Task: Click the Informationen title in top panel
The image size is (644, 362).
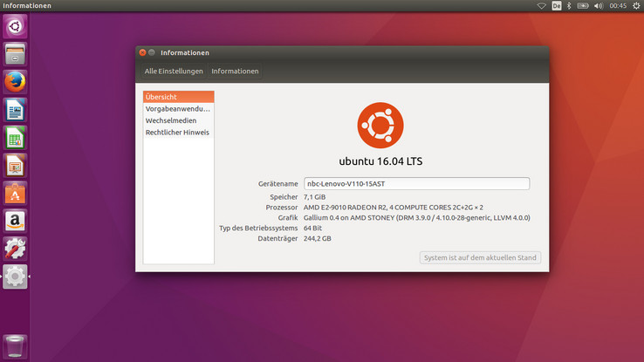Action: tap(27, 6)
